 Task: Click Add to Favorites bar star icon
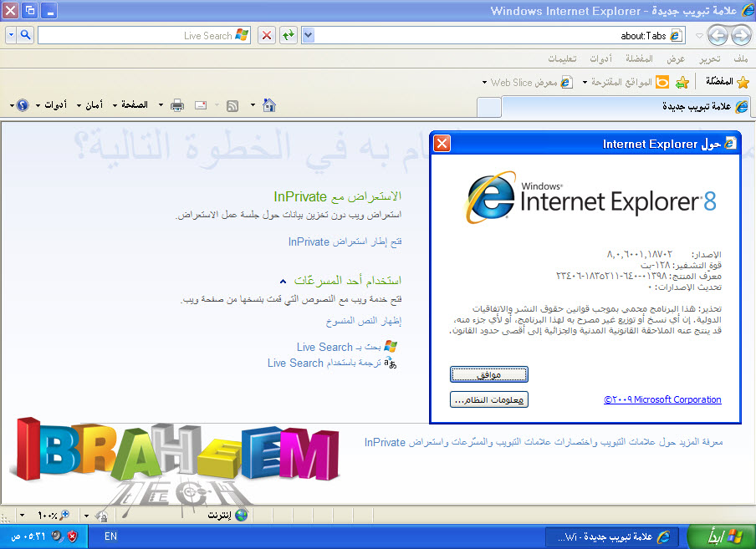pyautogui.click(x=682, y=83)
